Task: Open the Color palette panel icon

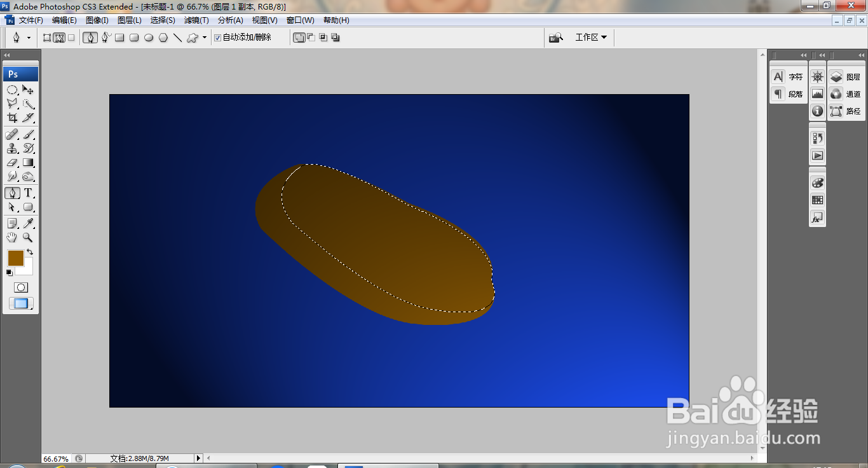Action: 818,182
